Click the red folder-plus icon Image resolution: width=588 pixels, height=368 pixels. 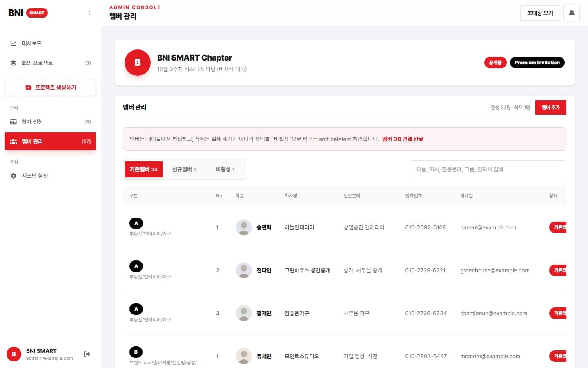[x=28, y=88]
